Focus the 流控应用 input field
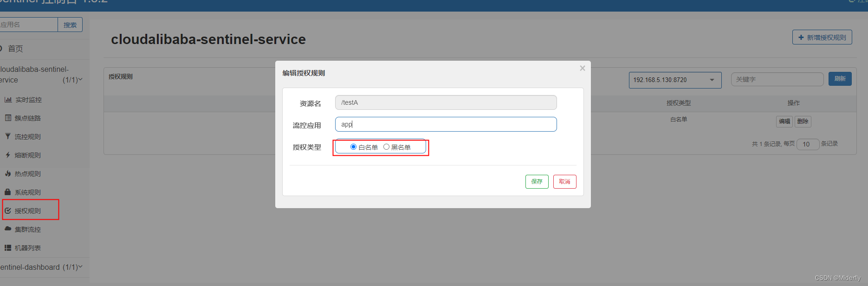 pos(446,124)
